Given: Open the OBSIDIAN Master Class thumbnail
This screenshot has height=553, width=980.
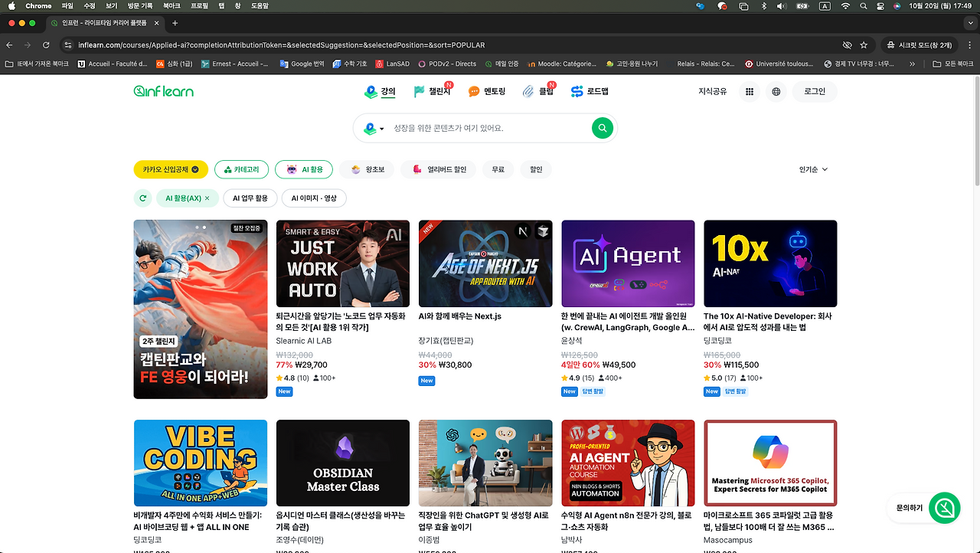Looking at the screenshot, I should [x=343, y=463].
